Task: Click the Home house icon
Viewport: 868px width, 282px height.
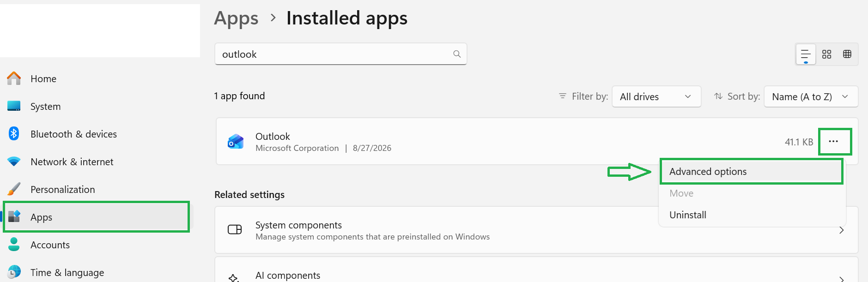Action: (14, 78)
